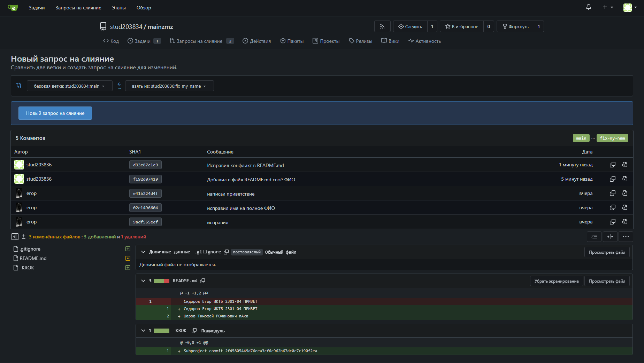Image resolution: width=644 pixels, height=363 pixels.
Task: Open diff options three-dot menu
Action: click(x=626, y=237)
